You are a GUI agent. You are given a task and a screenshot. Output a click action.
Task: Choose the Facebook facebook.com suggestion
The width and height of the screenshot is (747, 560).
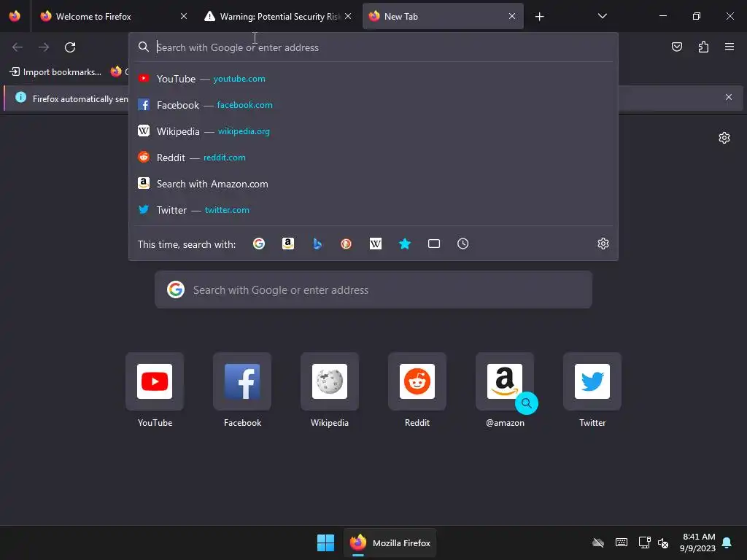pyautogui.click(x=373, y=105)
